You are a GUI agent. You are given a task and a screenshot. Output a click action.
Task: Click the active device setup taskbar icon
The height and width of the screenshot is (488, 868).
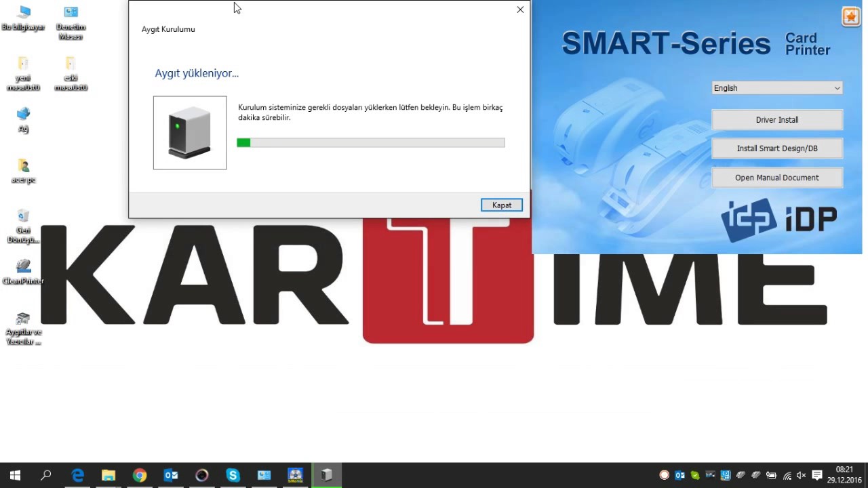click(x=327, y=475)
